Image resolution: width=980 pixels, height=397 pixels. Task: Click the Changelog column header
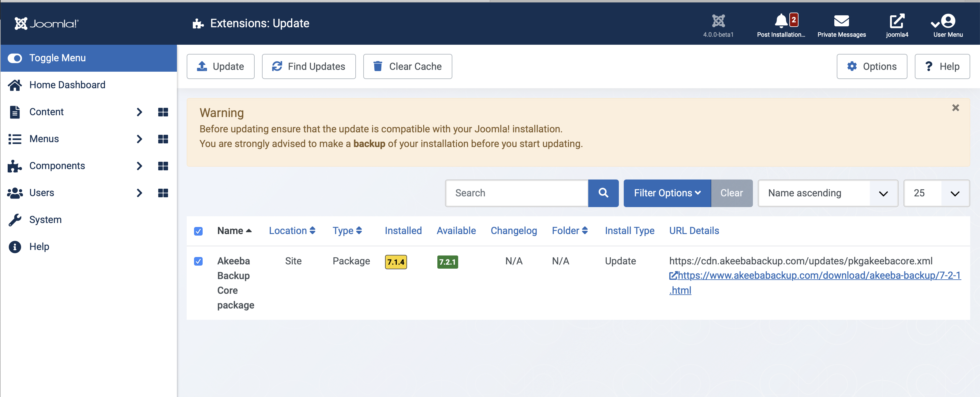coord(514,231)
